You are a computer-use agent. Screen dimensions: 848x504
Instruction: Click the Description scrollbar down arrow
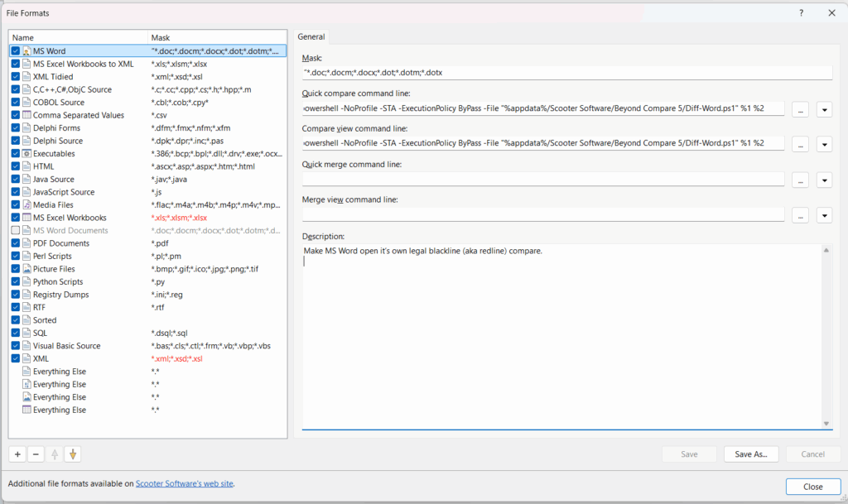pyautogui.click(x=826, y=424)
